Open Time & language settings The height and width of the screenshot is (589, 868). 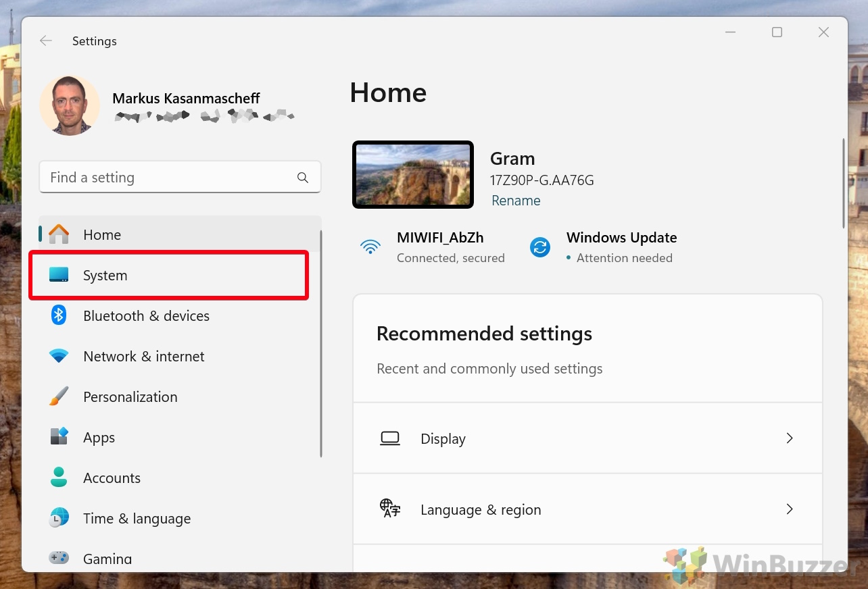pos(180,518)
